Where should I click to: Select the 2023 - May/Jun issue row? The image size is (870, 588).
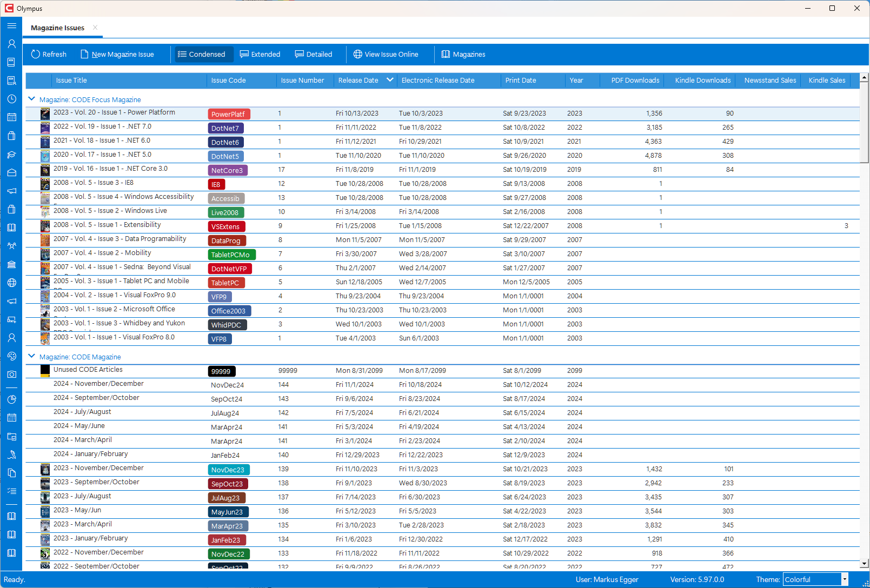coord(442,511)
